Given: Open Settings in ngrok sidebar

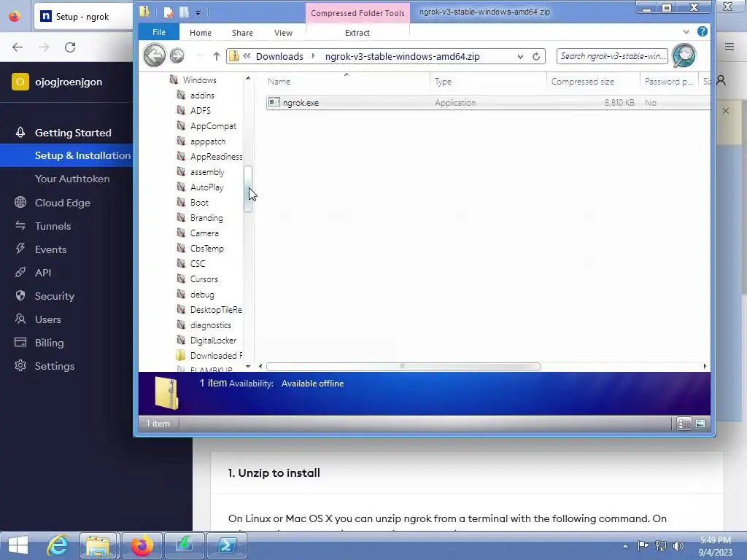Looking at the screenshot, I should (54, 366).
